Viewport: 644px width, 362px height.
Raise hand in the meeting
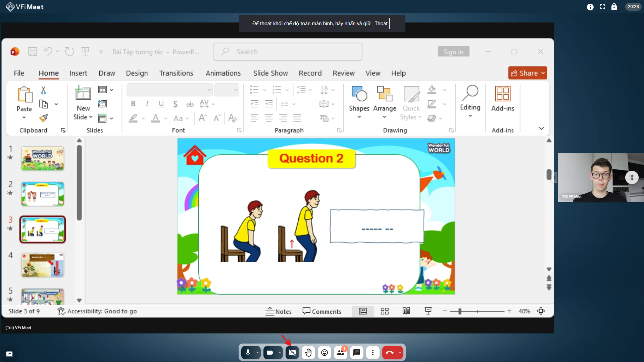coord(308,353)
